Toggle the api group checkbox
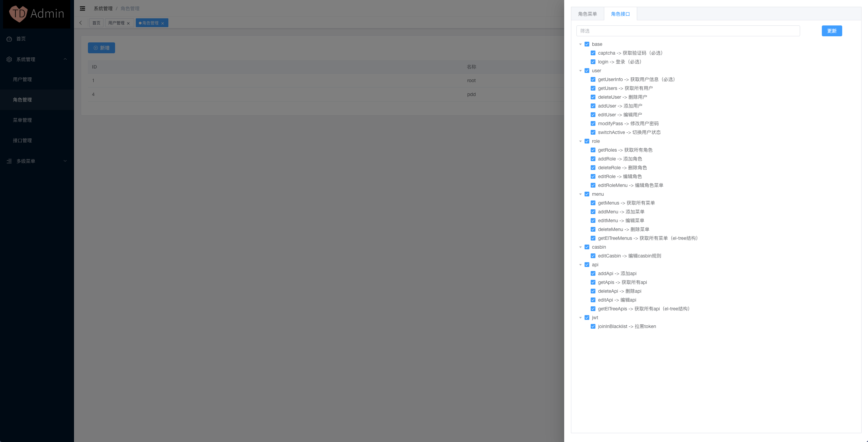868x442 pixels. [x=587, y=265]
